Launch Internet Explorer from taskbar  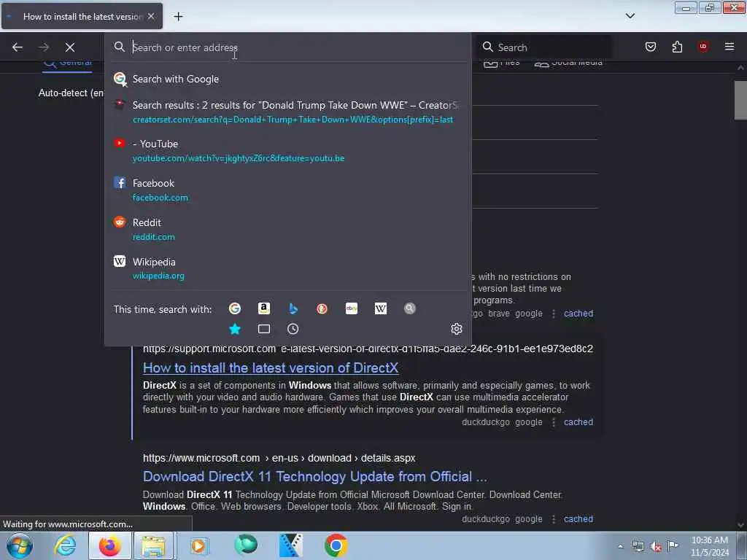coord(65,545)
